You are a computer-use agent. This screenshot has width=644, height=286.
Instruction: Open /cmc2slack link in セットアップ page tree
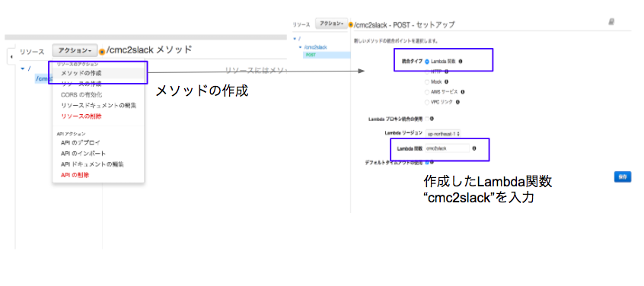coord(315,47)
